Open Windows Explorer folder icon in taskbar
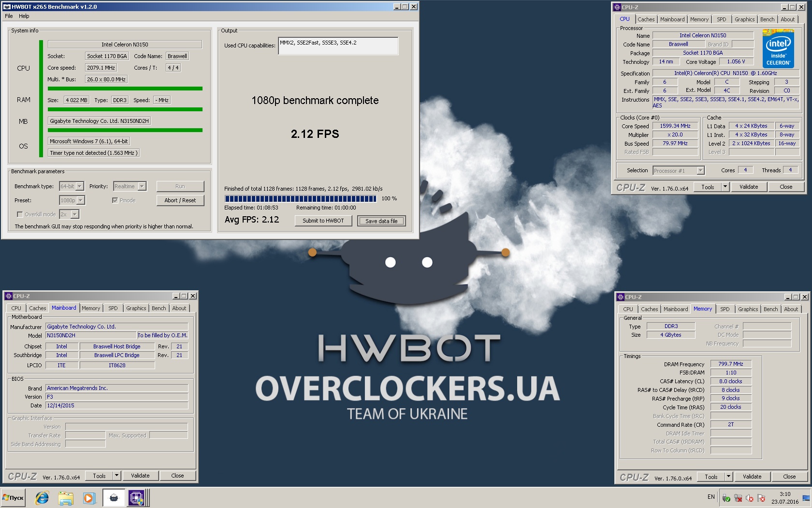The height and width of the screenshot is (508, 812). click(x=66, y=497)
